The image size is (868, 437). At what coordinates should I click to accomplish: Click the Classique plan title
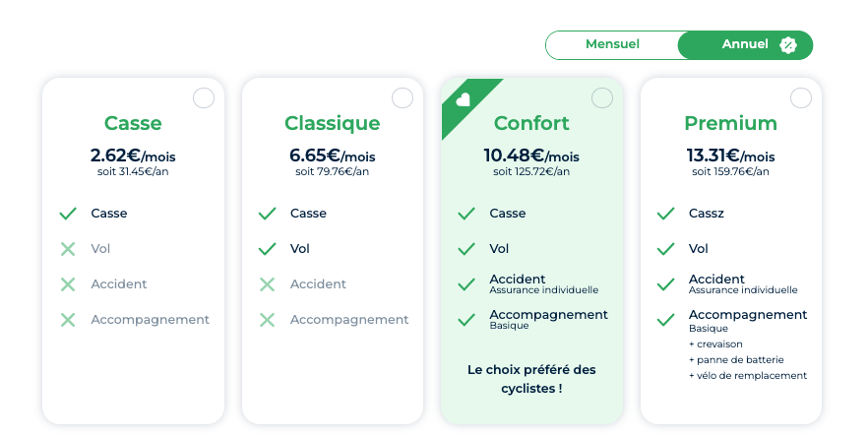coord(333,123)
